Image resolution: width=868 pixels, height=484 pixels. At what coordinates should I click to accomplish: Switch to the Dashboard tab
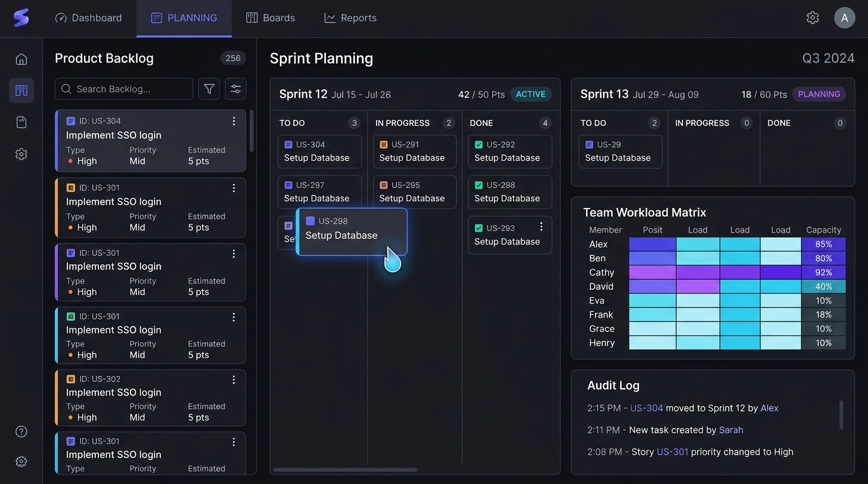[x=88, y=18]
